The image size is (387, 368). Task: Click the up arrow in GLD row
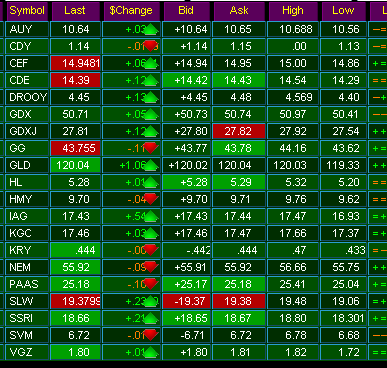click(151, 166)
